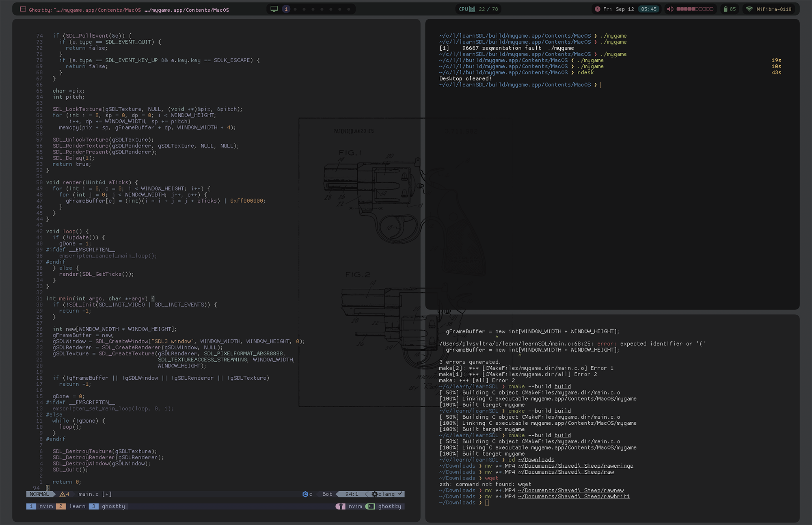The image size is (812, 525).
Task: Click the ~/Documents/Shaved\ Sheep/rawcringe path
Action: (576, 466)
